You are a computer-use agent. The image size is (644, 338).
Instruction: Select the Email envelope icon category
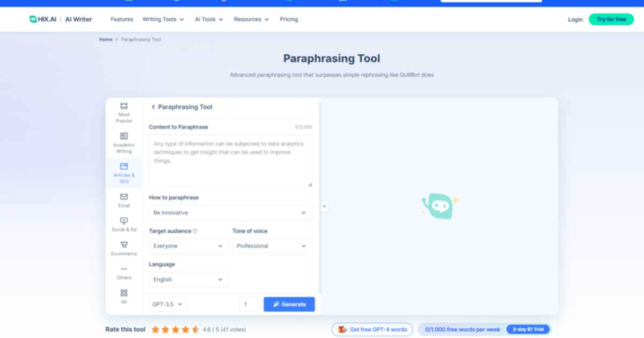(124, 197)
